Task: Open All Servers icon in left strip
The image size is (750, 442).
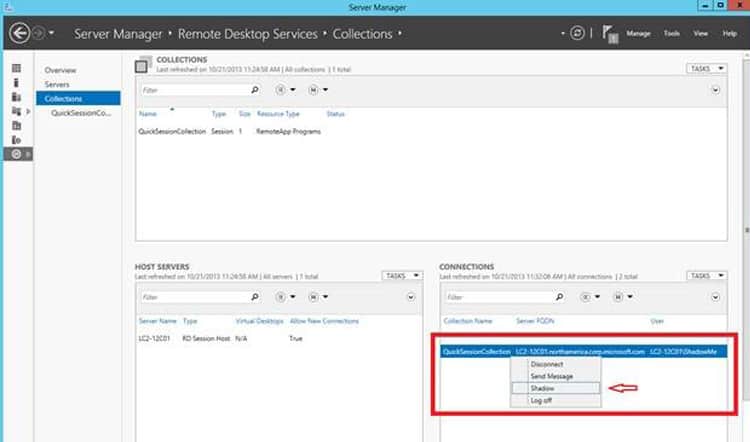Action: [x=16, y=97]
